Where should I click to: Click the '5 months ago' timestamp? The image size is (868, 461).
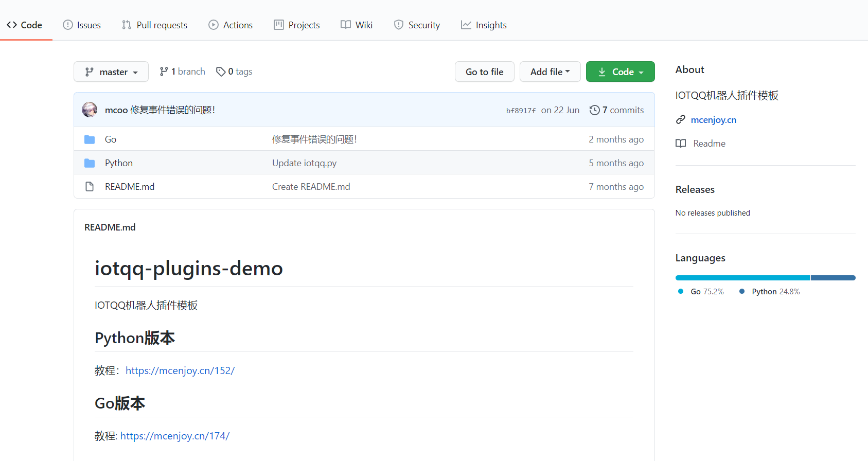(x=616, y=163)
